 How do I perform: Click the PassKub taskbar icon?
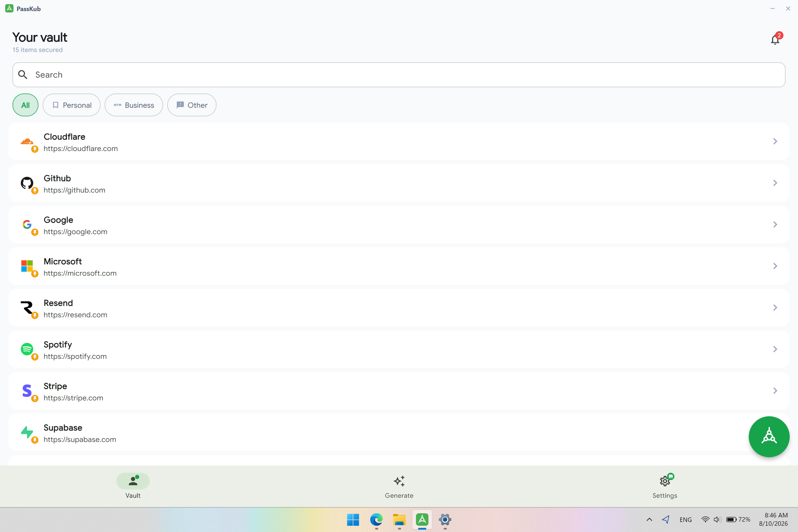pos(422,520)
